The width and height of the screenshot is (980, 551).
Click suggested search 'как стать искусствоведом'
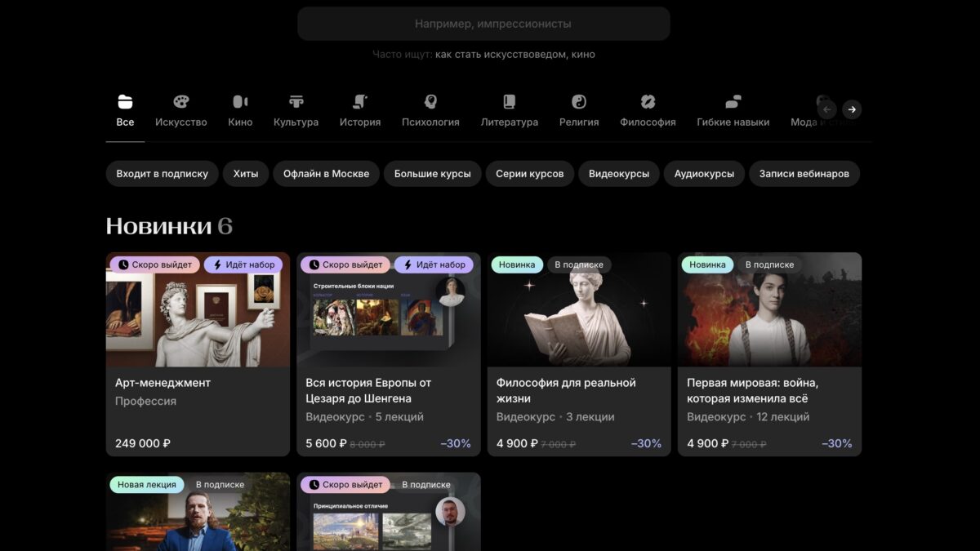coord(500,55)
